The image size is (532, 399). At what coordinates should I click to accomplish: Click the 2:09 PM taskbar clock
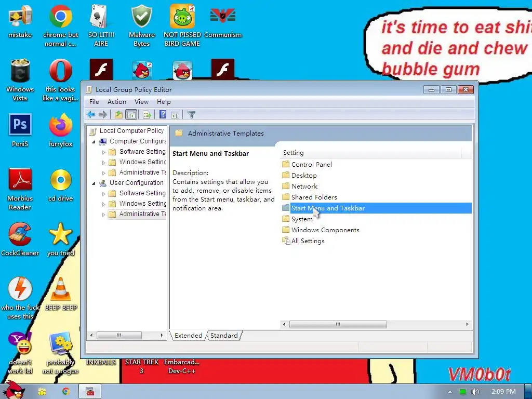point(503,392)
